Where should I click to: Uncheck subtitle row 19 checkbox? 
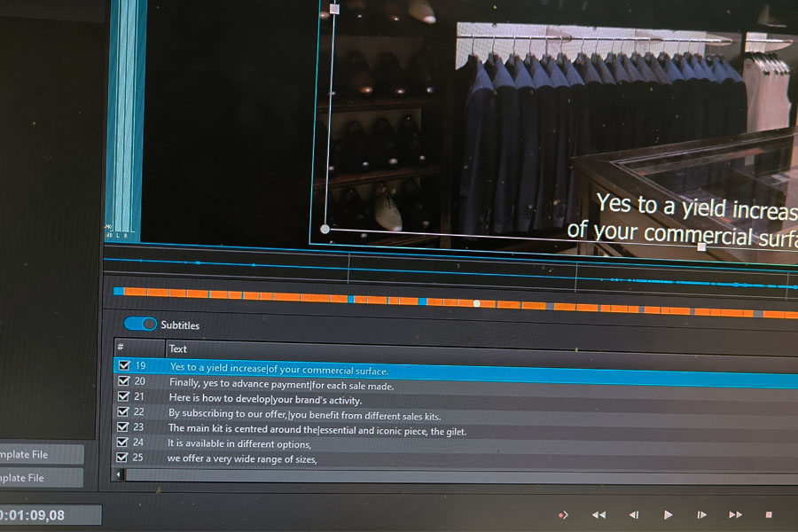point(124,365)
